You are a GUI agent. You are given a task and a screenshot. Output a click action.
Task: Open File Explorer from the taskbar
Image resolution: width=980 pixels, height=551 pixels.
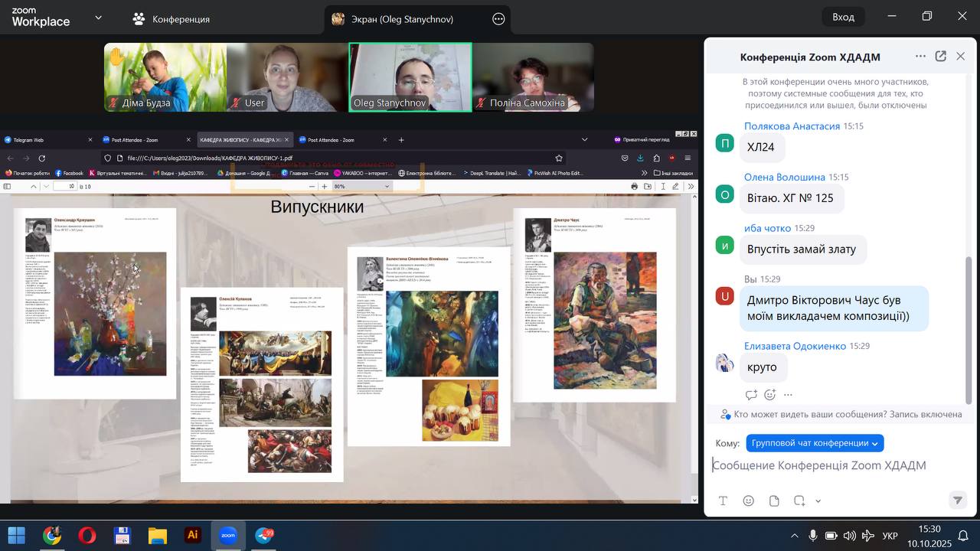(157, 536)
